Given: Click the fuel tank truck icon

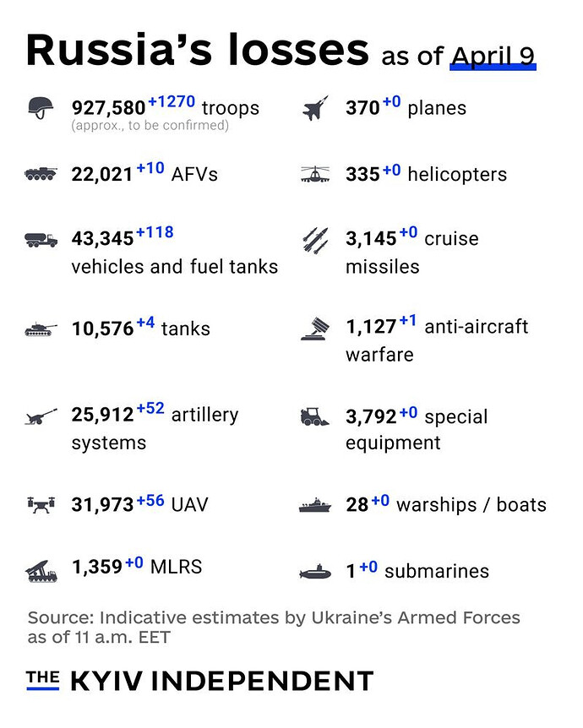Looking at the screenshot, I should [41, 240].
